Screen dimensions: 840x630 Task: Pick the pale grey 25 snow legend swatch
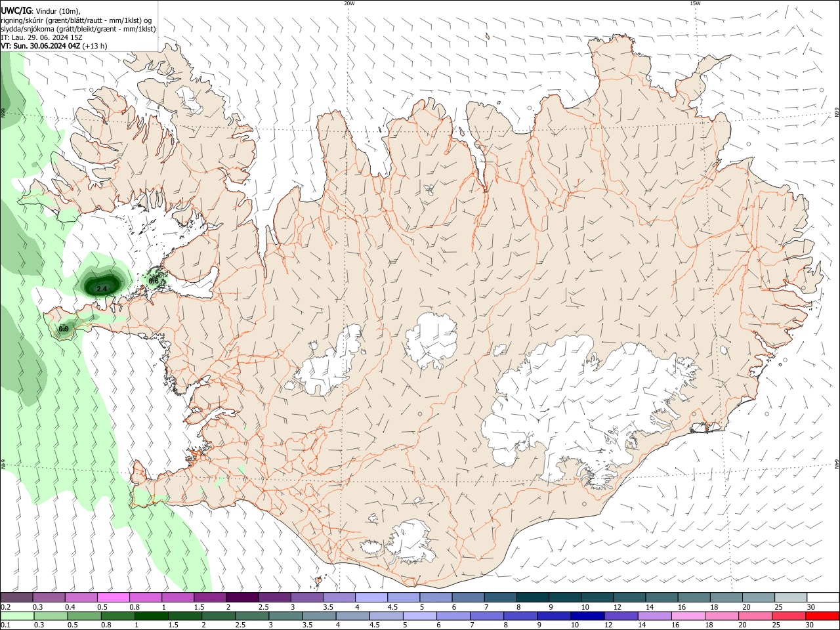[789, 598]
